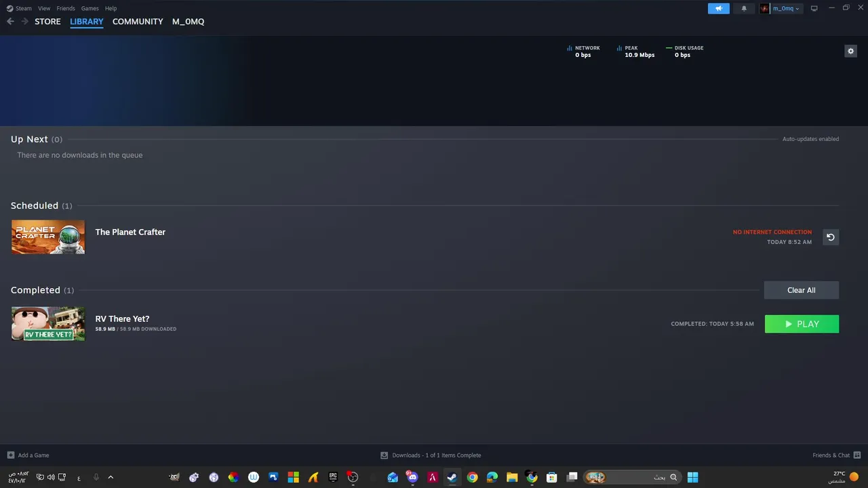
Task: Open GIMP from the taskbar
Action: point(174,477)
